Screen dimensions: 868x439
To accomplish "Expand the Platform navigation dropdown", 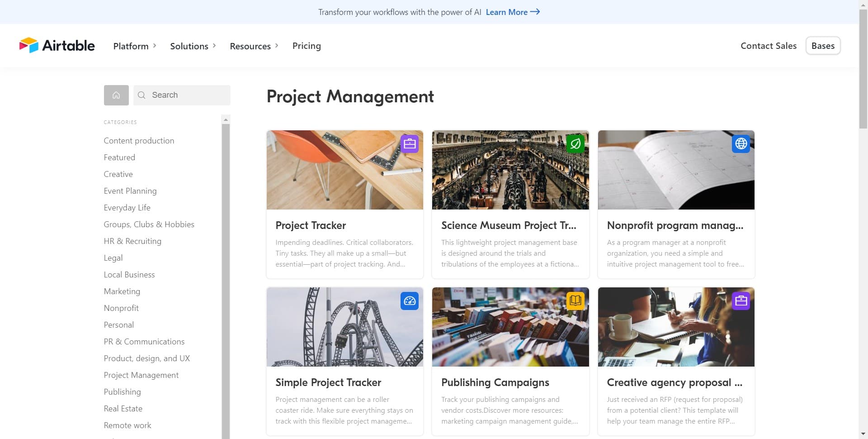I will click(x=135, y=46).
